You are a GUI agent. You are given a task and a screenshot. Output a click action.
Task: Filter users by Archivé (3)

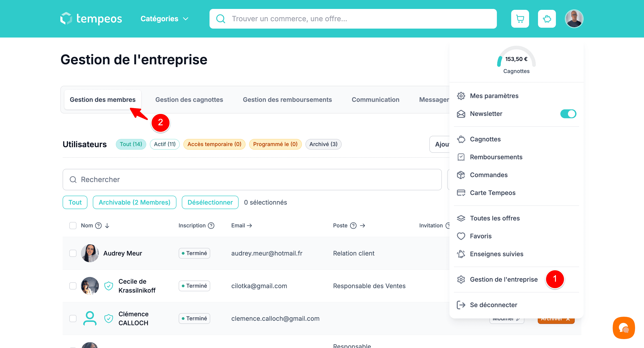(x=323, y=144)
